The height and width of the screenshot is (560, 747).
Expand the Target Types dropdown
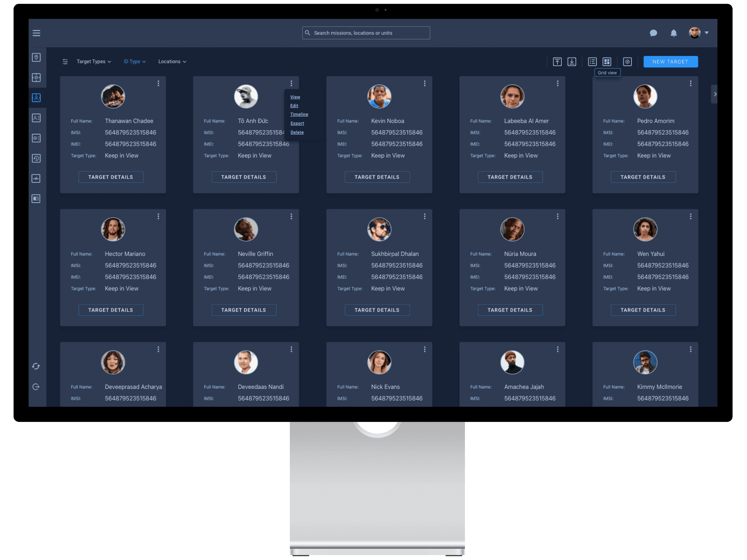[93, 61]
